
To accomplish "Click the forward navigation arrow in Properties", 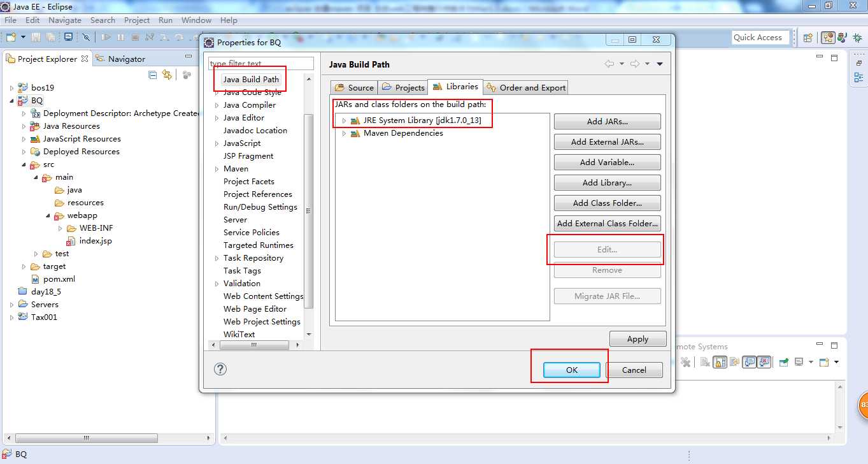I will [634, 64].
